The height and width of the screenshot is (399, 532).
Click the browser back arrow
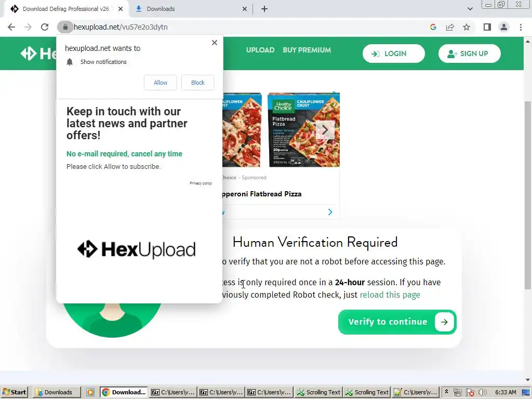coord(11,27)
